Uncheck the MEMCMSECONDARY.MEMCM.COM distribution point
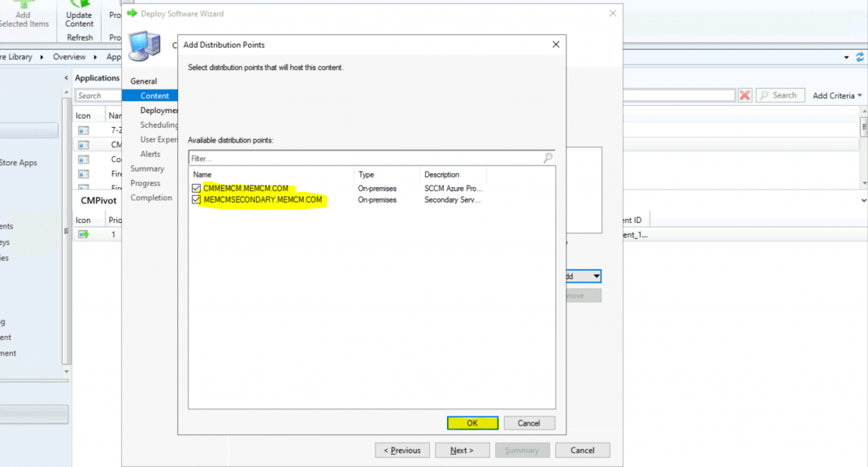 click(196, 199)
